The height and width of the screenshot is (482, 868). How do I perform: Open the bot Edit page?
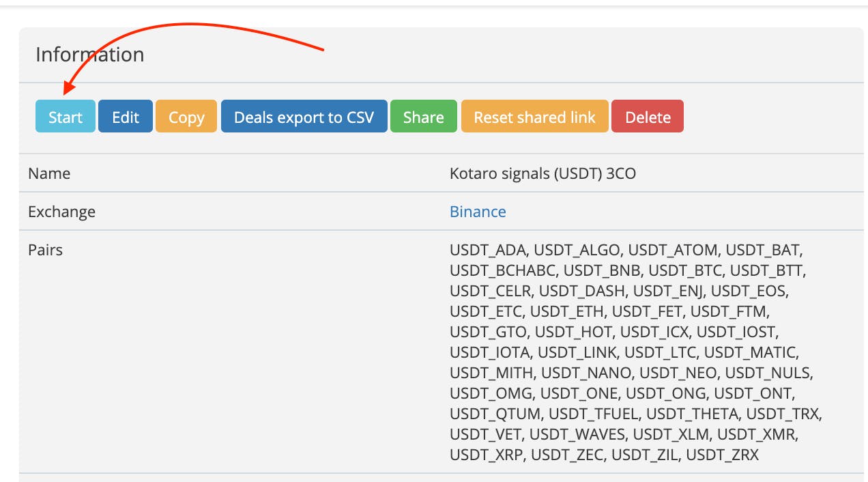[126, 117]
